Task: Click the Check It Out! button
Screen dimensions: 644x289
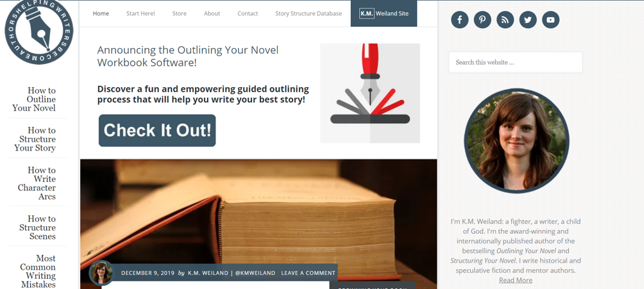Action: (x=157, y=131)
